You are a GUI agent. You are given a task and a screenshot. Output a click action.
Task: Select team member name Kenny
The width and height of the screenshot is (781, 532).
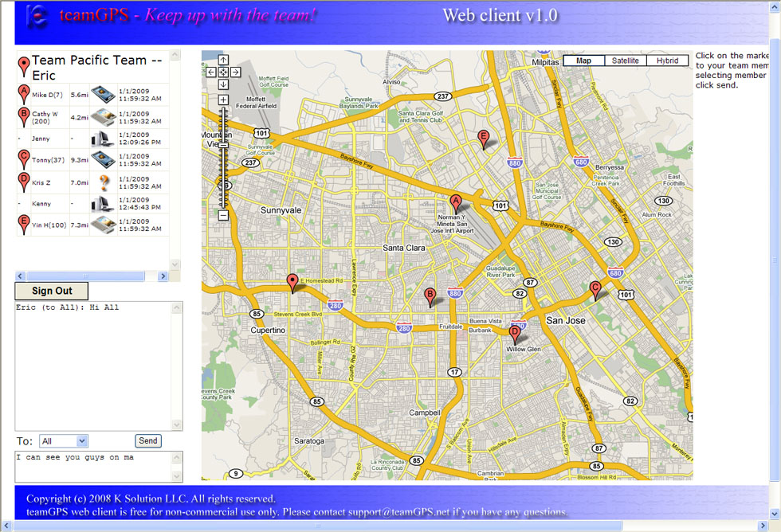click(x=41, y=204)
